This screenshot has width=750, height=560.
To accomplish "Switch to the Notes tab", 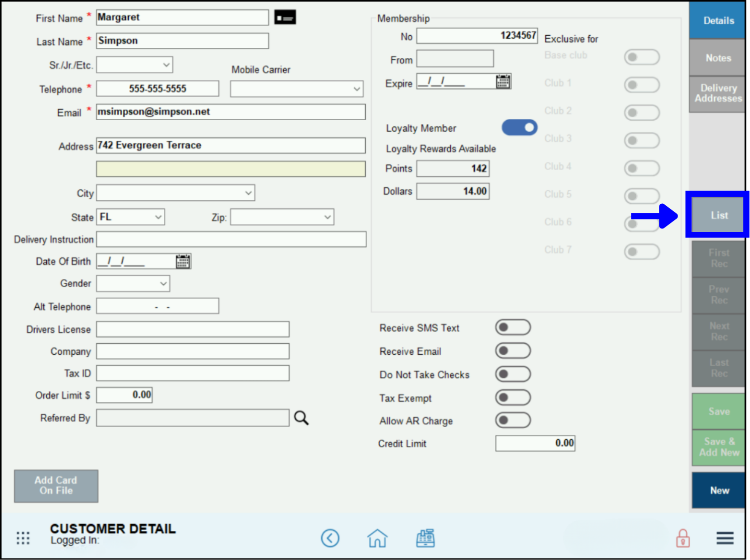I will click(717, 57).
